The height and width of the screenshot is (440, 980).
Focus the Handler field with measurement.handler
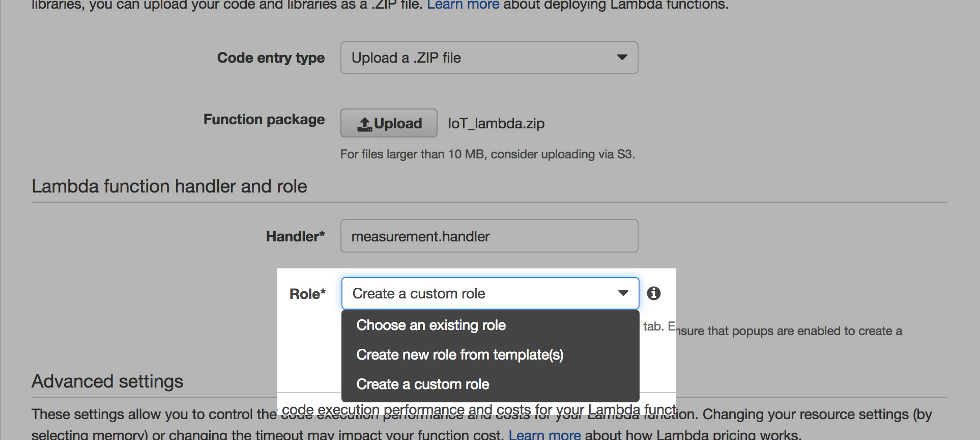click(x=489, y=236)
